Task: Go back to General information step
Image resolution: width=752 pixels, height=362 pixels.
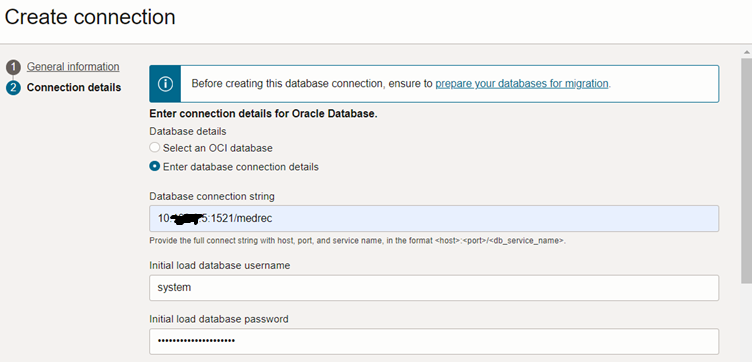Action: pyautogui.click(x=73, y=67)
